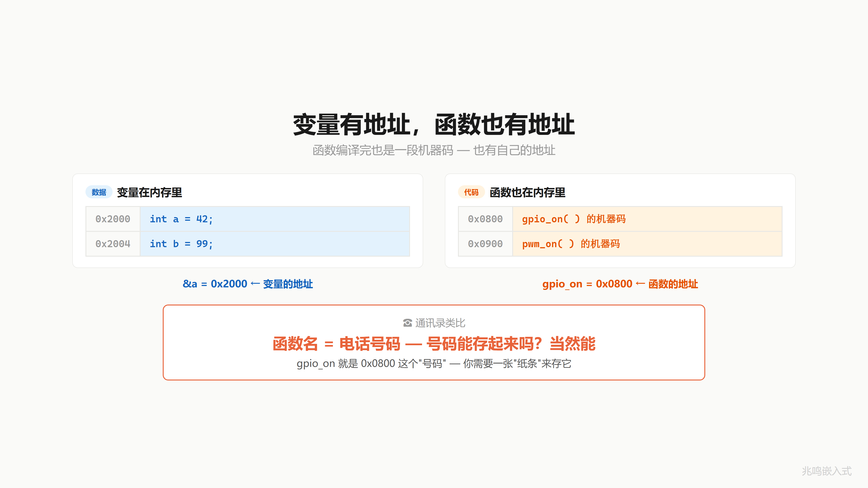This screenshot has height=488, width=868.
Task: Click the caption &a = 0x2000 变量的地址
Action: [x=248, y=284]
